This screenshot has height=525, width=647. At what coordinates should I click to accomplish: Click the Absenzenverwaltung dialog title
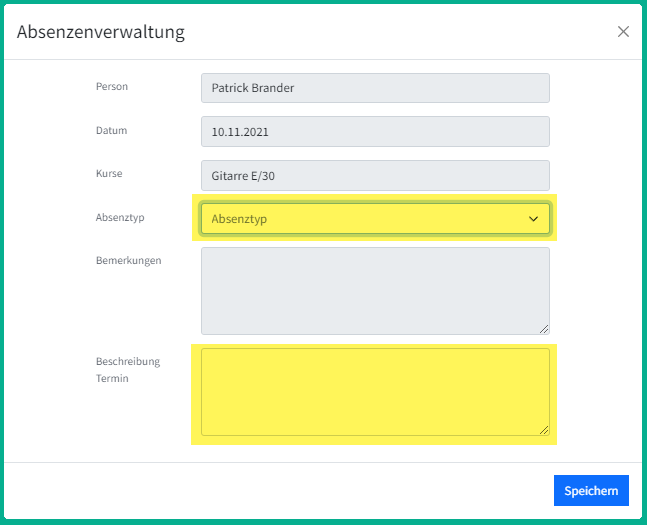coord(101,32)
